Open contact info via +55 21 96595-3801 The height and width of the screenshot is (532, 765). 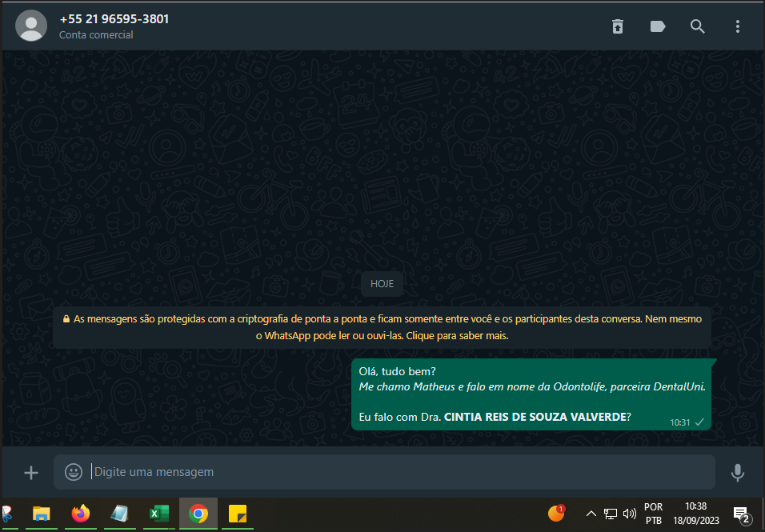click(x=114, y=19)
